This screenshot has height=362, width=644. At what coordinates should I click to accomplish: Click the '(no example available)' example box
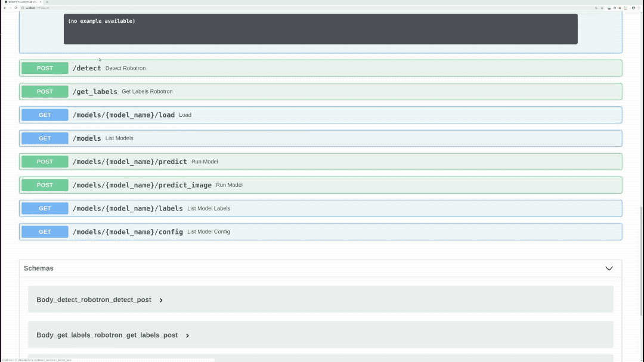coord(320,29)
